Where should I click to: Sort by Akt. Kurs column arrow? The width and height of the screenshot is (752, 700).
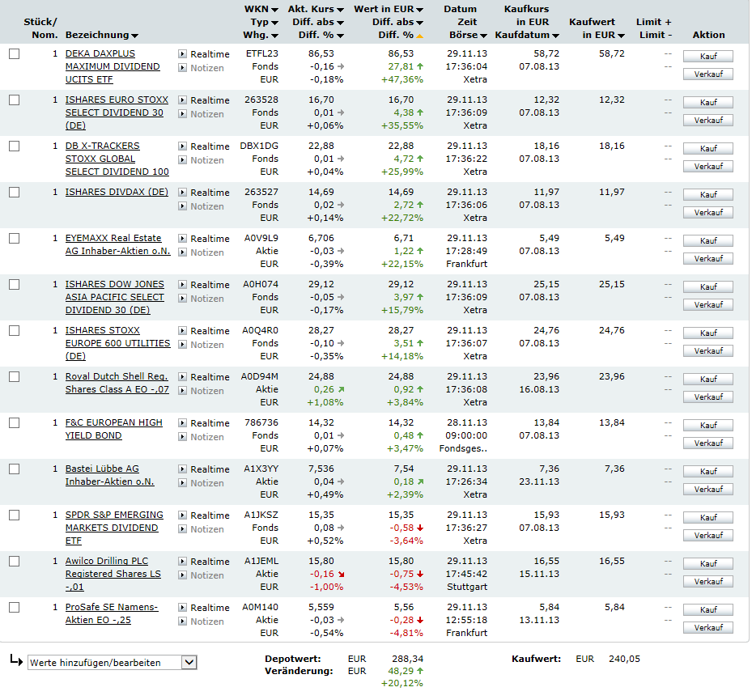point(340,10)
